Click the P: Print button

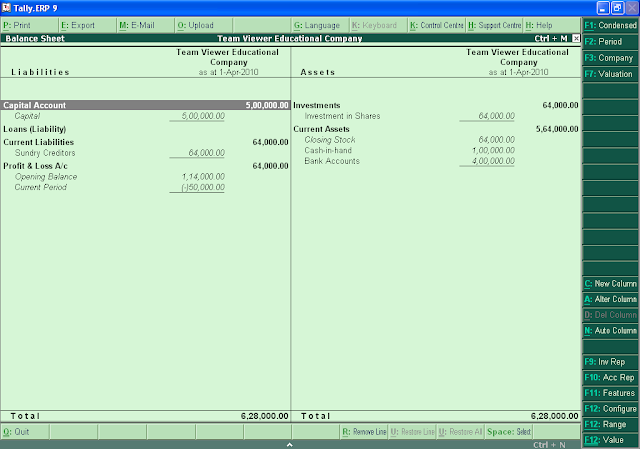click(x=29, y=25)
